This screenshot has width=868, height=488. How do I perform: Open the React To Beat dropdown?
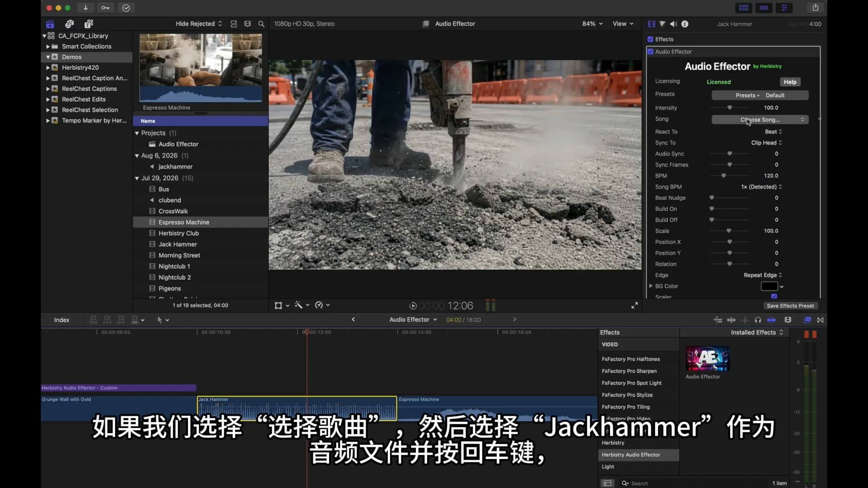pyautogui.click(x=773, y=131)
